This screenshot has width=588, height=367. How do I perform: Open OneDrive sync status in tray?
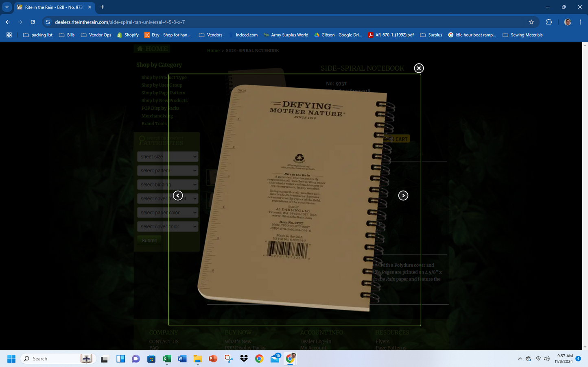tap(529, 358)
